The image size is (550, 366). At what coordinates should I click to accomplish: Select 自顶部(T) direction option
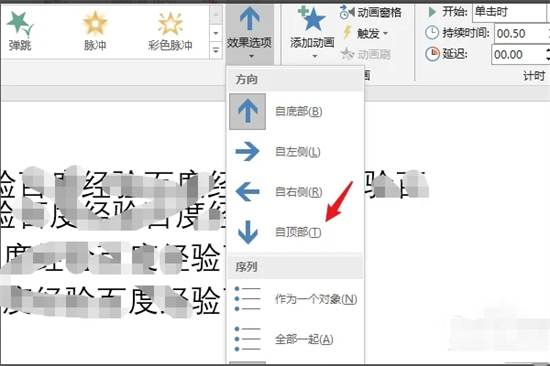pyautogui.click(x=295, y=232)
